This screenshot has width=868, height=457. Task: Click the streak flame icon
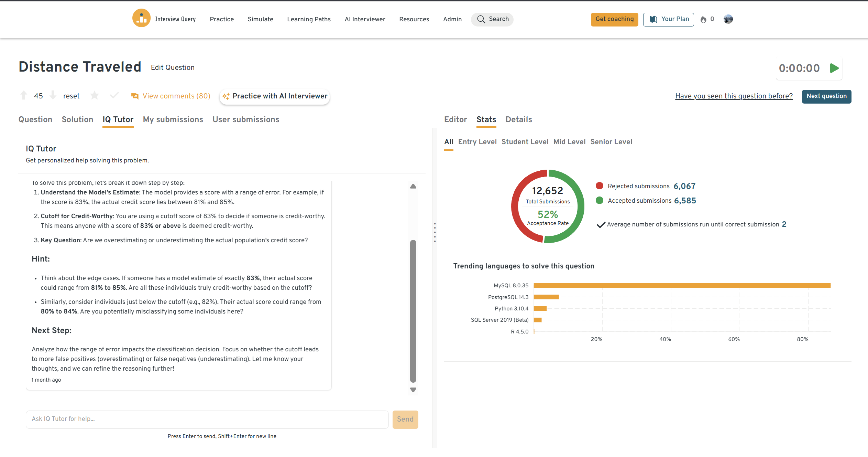703,20
